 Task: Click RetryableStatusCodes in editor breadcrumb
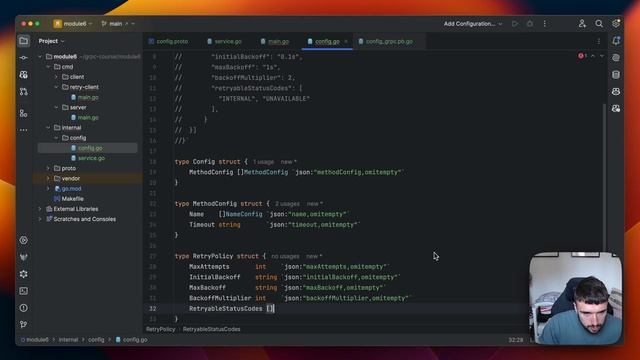tap(211, 329)
